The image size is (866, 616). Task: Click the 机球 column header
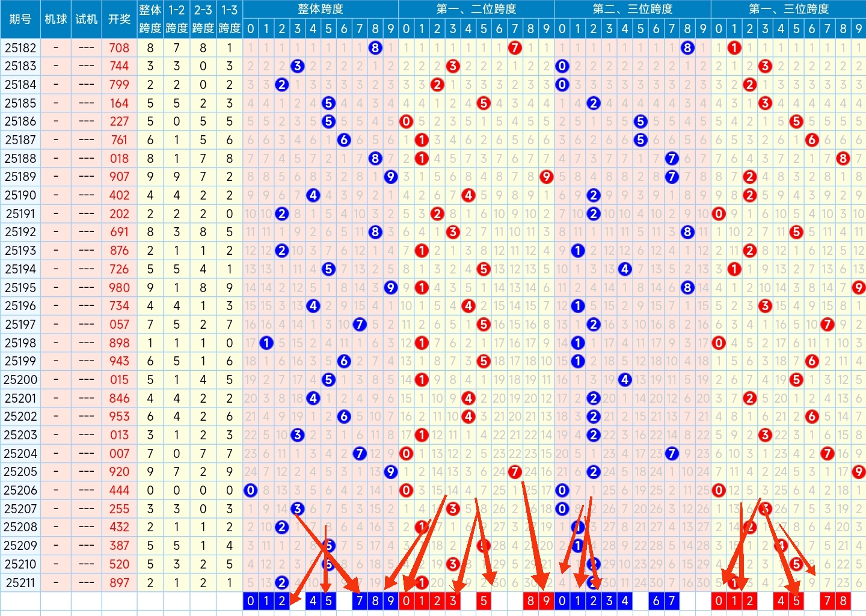pyautogui.click(x=56, y=19)
